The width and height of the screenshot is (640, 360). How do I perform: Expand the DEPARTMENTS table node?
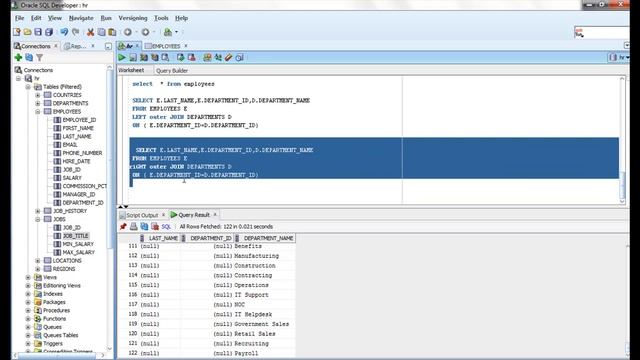(38, 103)
